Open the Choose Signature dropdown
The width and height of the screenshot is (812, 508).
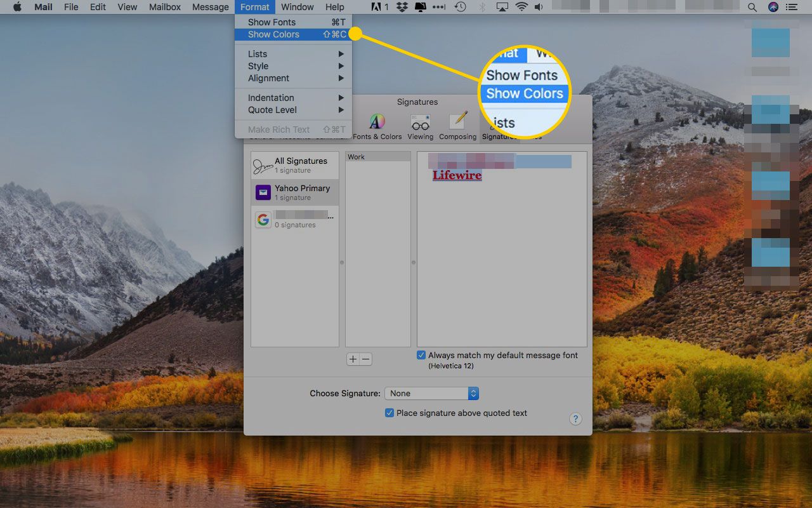(431, 394)
